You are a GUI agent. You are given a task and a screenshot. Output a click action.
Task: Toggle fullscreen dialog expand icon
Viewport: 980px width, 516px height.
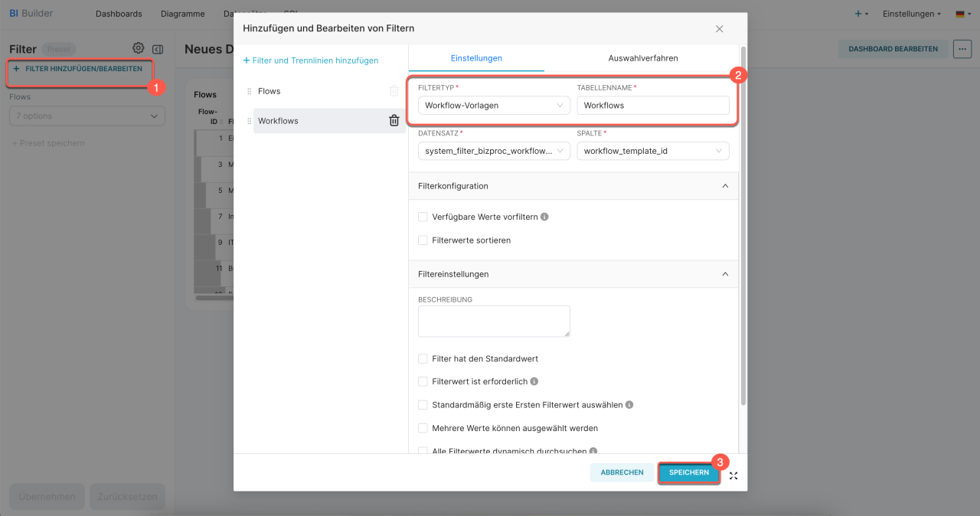[733, 475]
